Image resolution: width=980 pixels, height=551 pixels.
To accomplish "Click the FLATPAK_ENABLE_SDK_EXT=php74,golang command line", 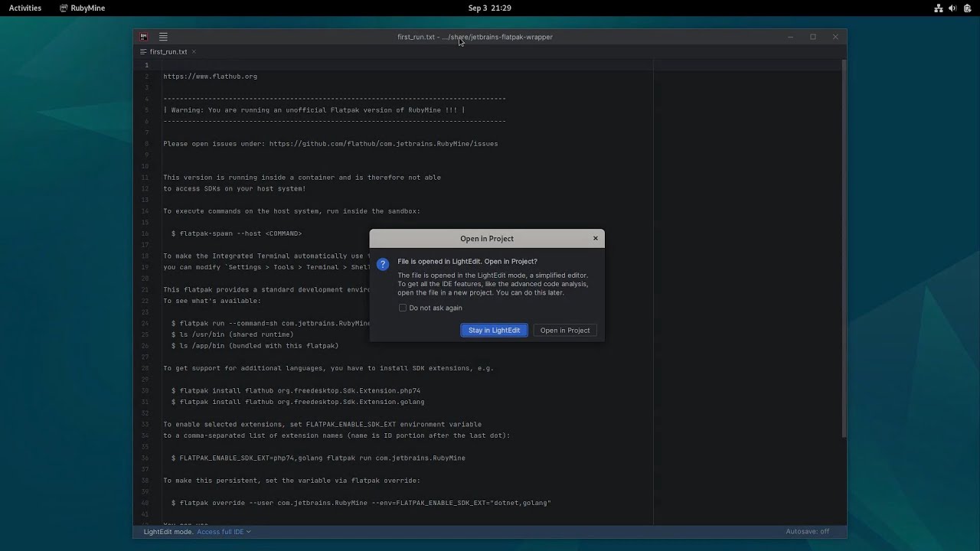I will [x=318, y=458].
